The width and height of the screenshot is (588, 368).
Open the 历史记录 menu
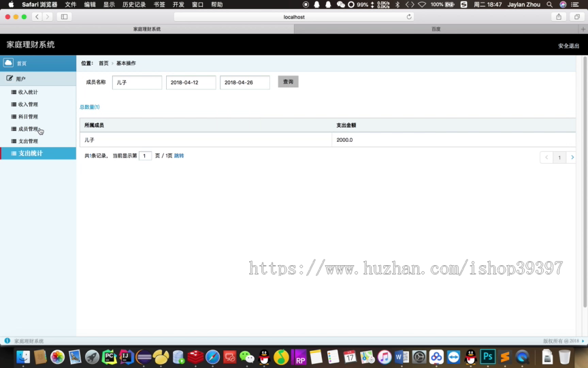point(134,5)
